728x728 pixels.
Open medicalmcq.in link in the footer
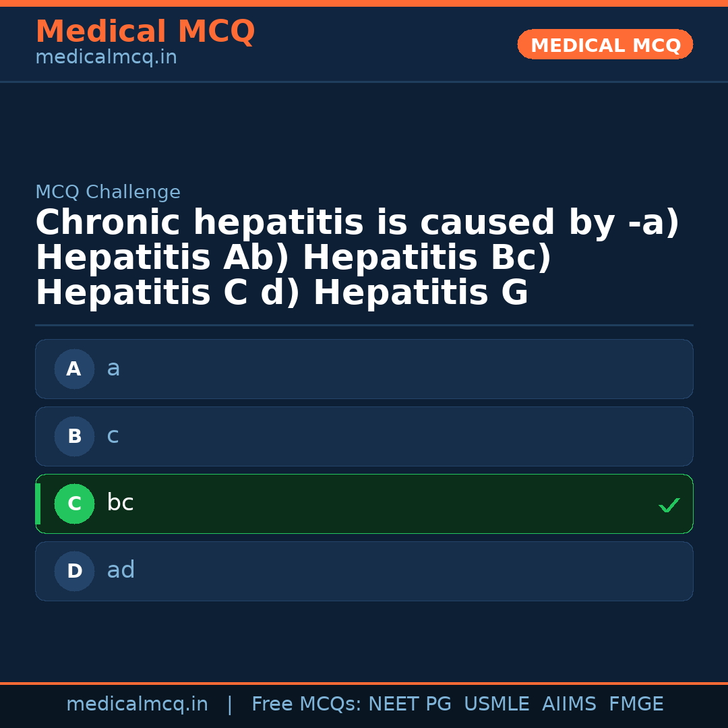(137, 704)
